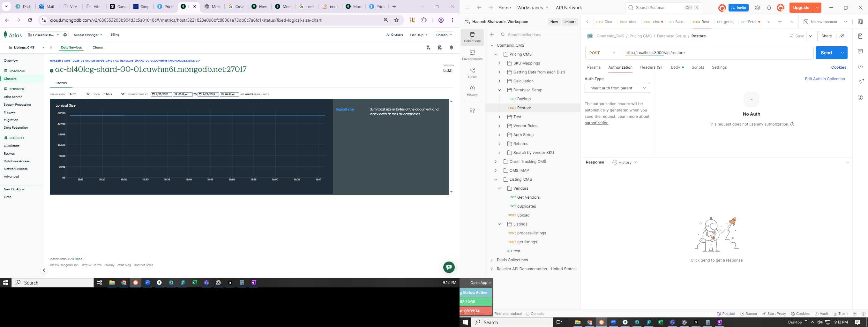
Task: Bookmark this page with the star icon
Action: click(x=396, y=20)
